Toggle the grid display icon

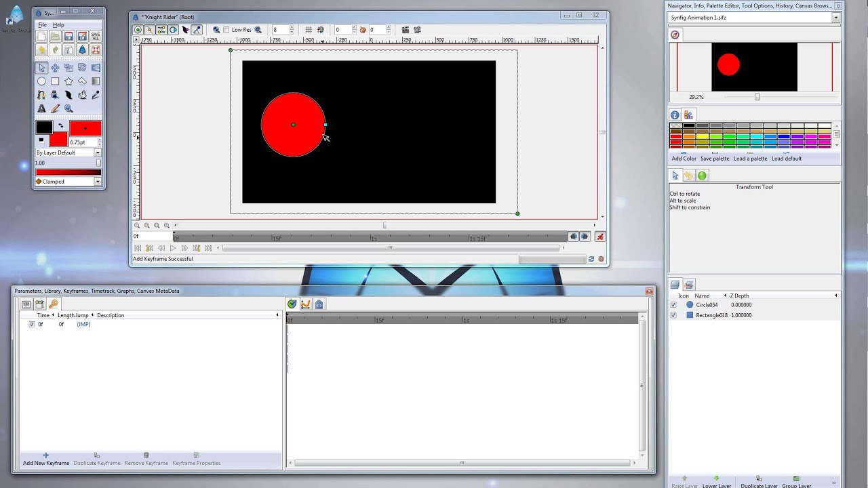point(309,30)
